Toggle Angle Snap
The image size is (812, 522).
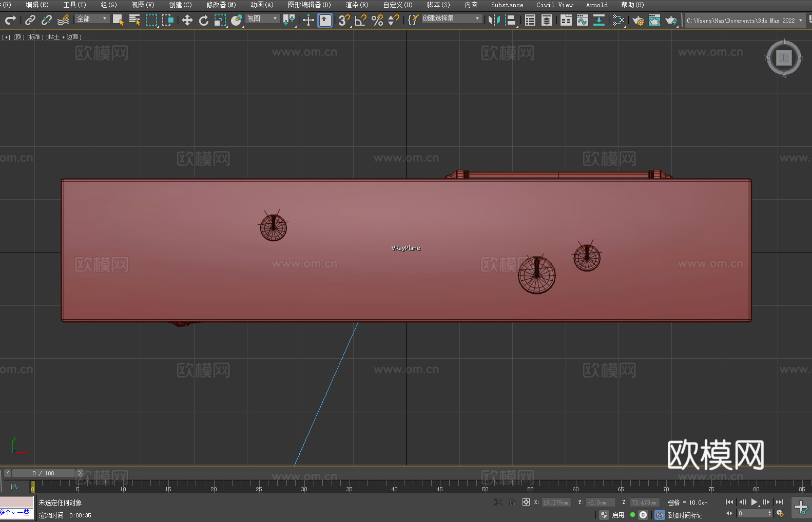coord(360,20)
